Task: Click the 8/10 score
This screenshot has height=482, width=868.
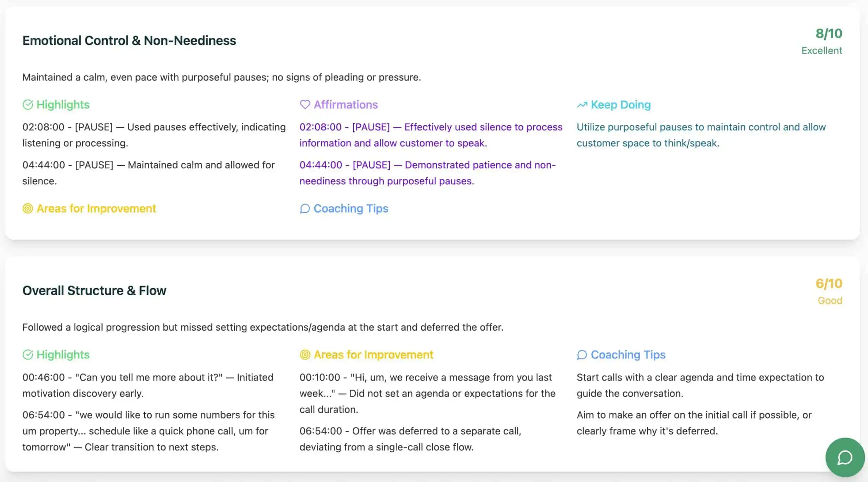Action: (x=829, y=33)
